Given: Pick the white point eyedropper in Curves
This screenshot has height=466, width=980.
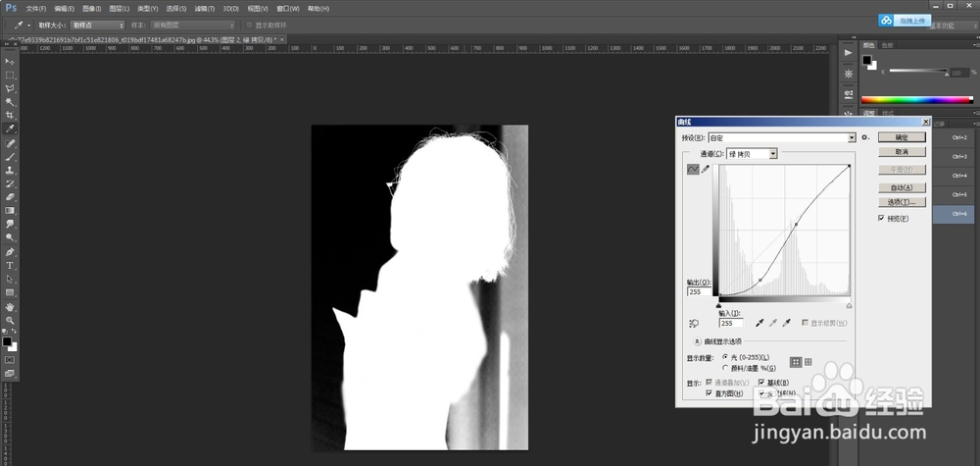Looking at the screenshot, I should click(788, 323).
